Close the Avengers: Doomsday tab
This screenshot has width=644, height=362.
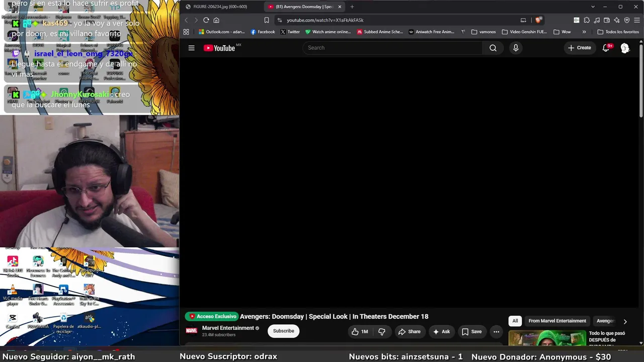(340, 7)
